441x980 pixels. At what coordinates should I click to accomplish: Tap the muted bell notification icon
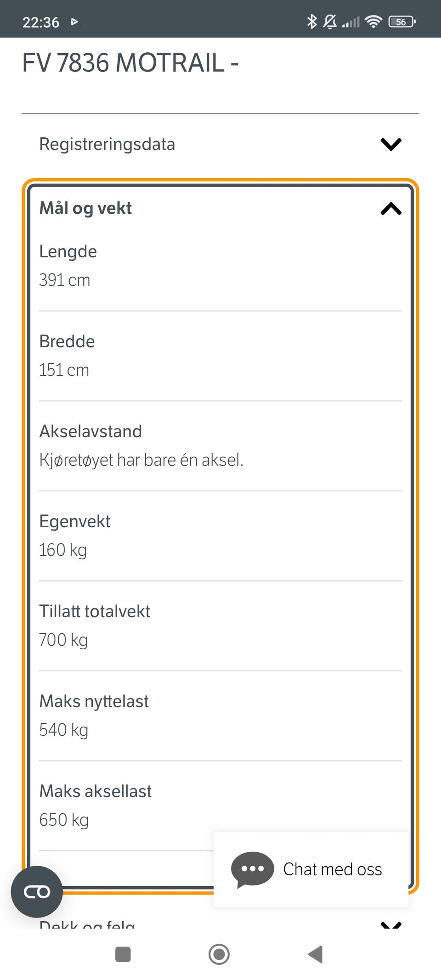pos(329,22)
